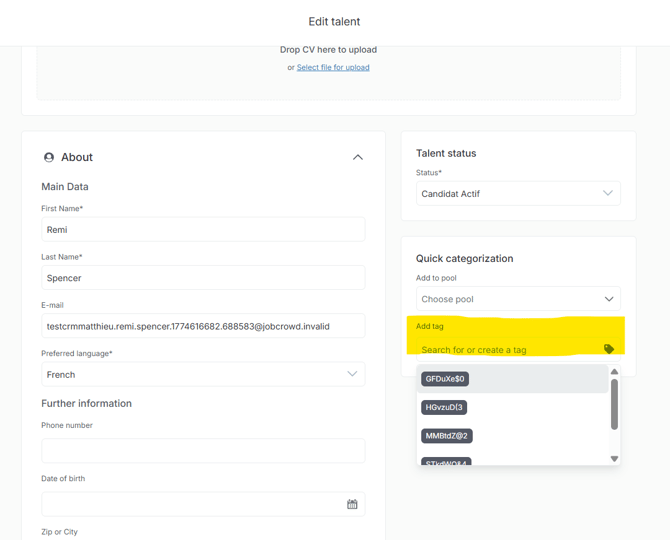The width and height of the screenshot is (670, 540).
Task: Select the GFDuXe$0 tag option
Action: pos(446,379)
